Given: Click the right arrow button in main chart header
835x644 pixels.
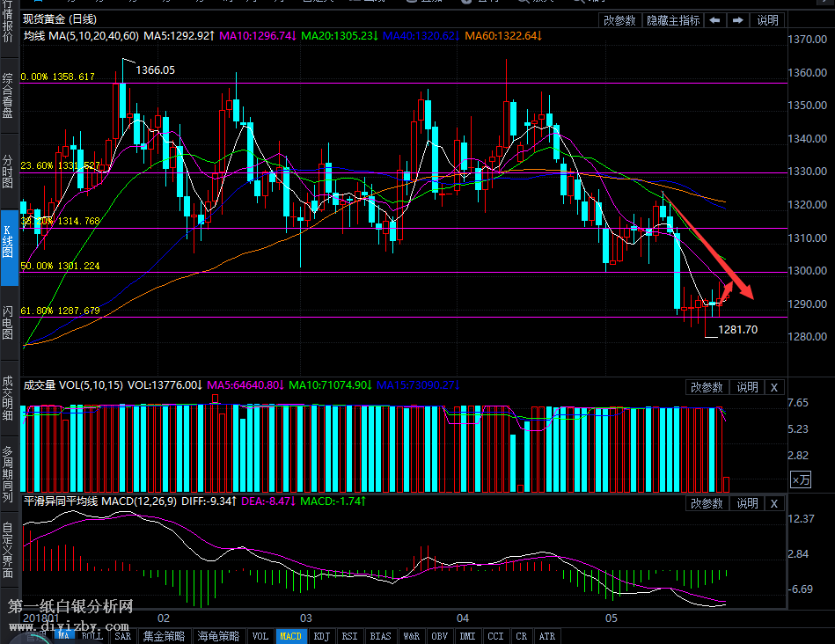Looking at the screenshot, I should pos(738,20).
